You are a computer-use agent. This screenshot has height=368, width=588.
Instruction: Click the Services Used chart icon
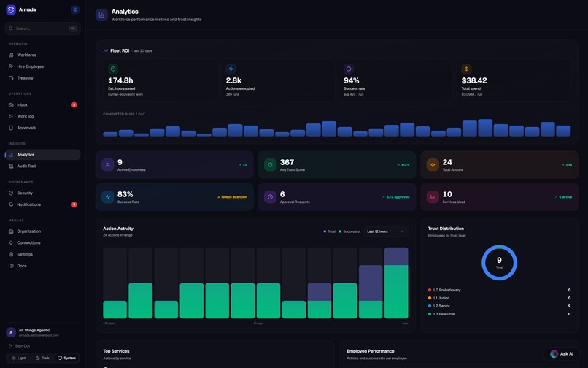(x=433, y=196)
